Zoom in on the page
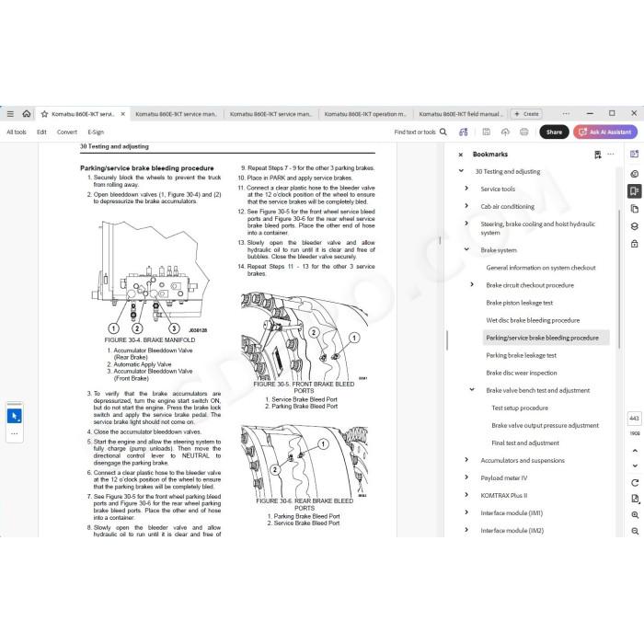This screenshot has width=644, height=644. click(x=635, y=515)
